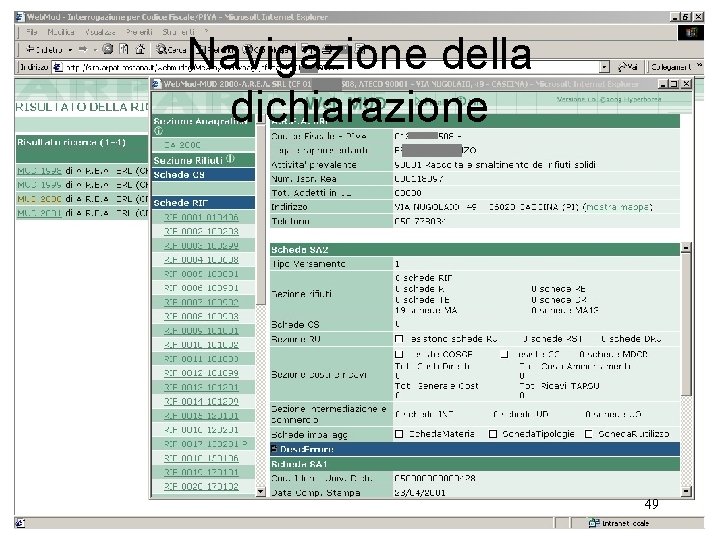
Task: Click the Internet Explorer logo throbber
Action: [x=691, y=33]
